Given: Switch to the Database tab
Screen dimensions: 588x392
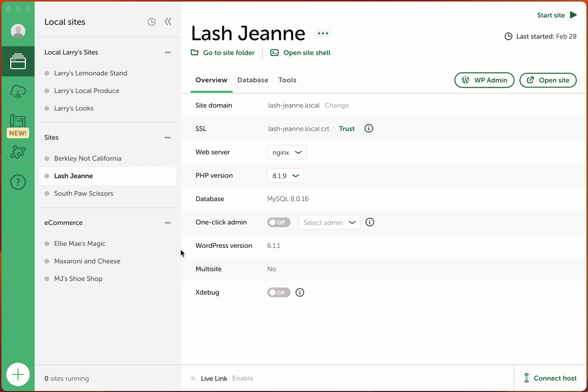Looking at the screenshot, I should (253, 80).
